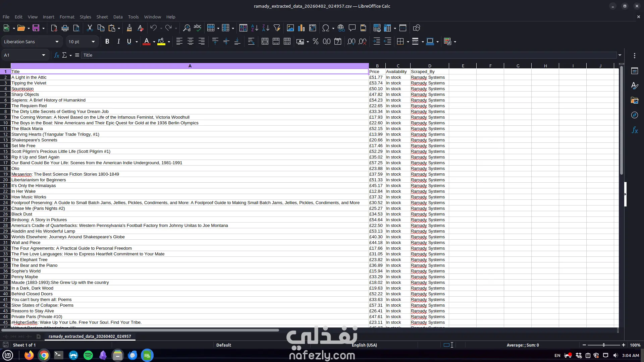Screen dimensions: 644x362
Task: Open the font color palette dropdown arrow
Action: tap(154, 42)
